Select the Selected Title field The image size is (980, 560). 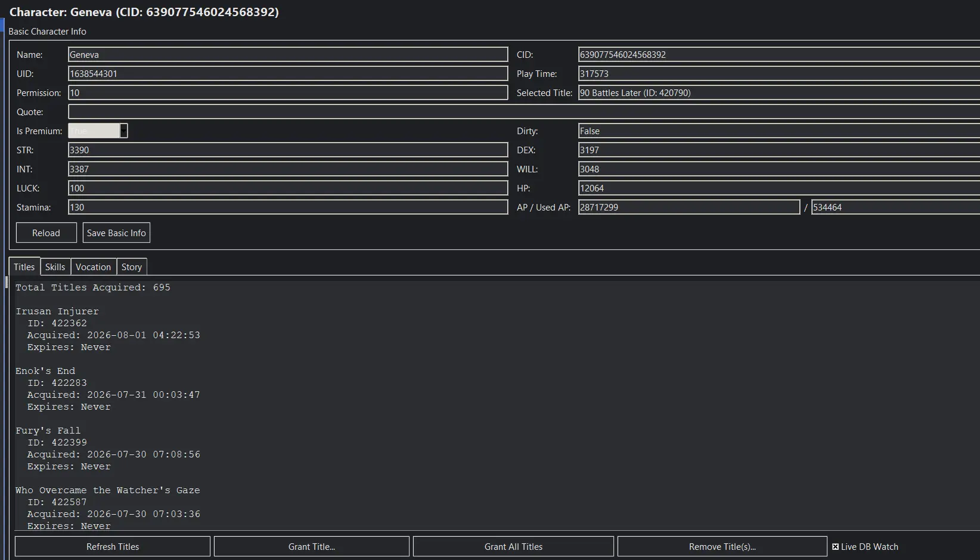(x=779, y=92)
